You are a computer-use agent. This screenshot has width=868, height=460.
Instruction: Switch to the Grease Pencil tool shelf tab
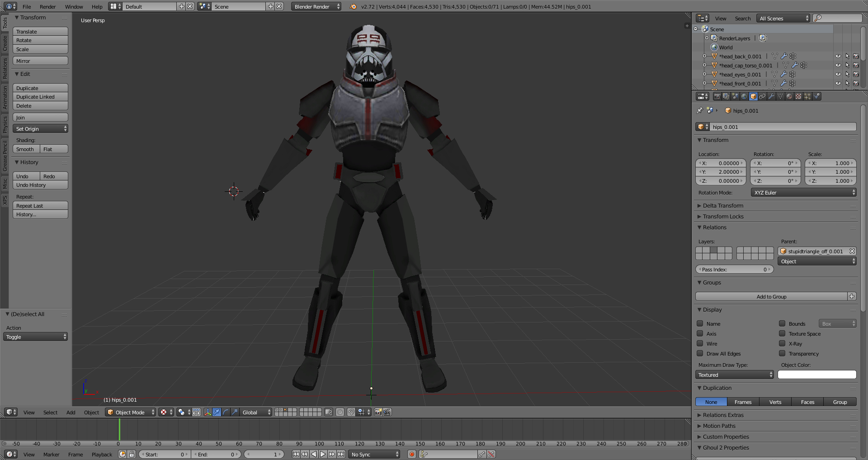(x=5, y=156)
